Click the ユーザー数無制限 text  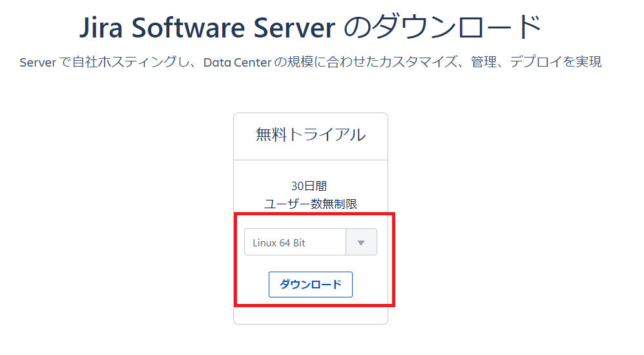pyautogui.click(x=311, y=204)
